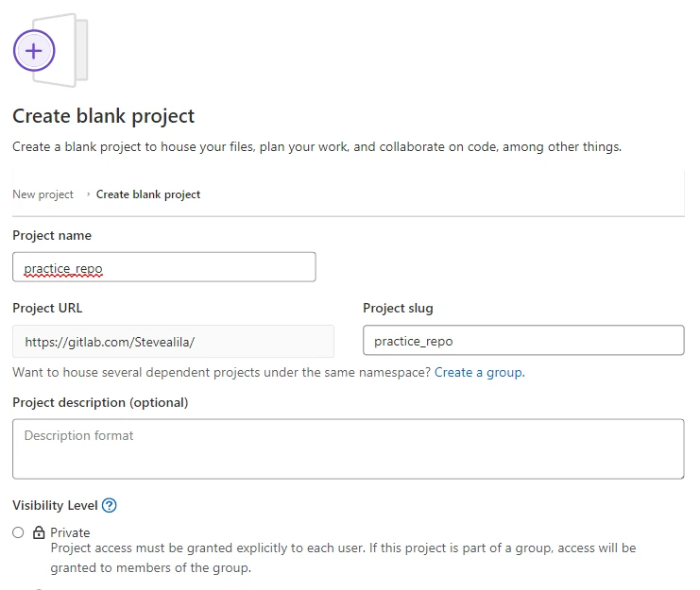This screenshot has height=590, width=700.
Task: Click the purple plus blank project icon
Action: click(x=35, y=49)
